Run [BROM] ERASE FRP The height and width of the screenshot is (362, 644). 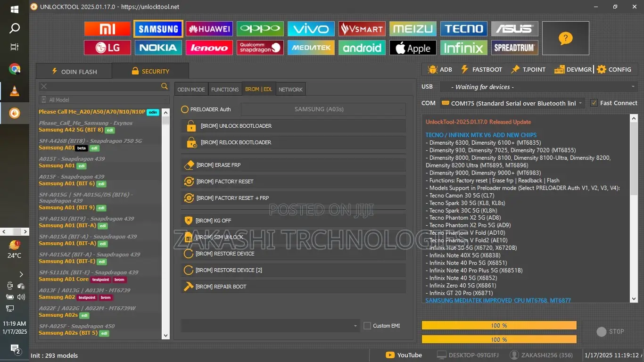coord(293,165)
